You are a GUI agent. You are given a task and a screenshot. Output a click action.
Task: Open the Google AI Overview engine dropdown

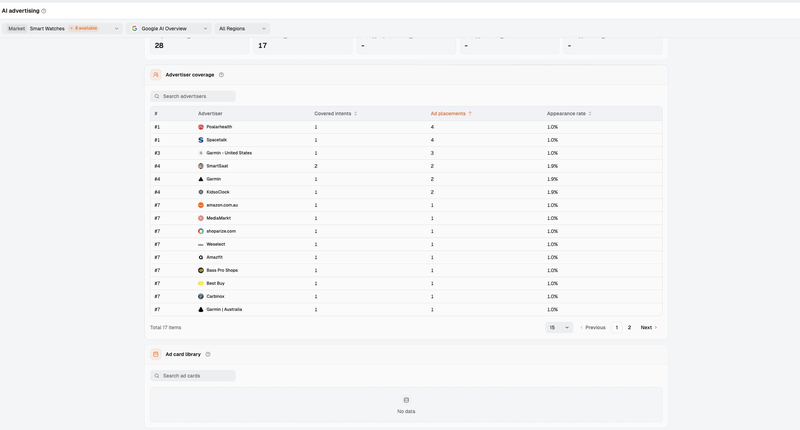(169, 29)
